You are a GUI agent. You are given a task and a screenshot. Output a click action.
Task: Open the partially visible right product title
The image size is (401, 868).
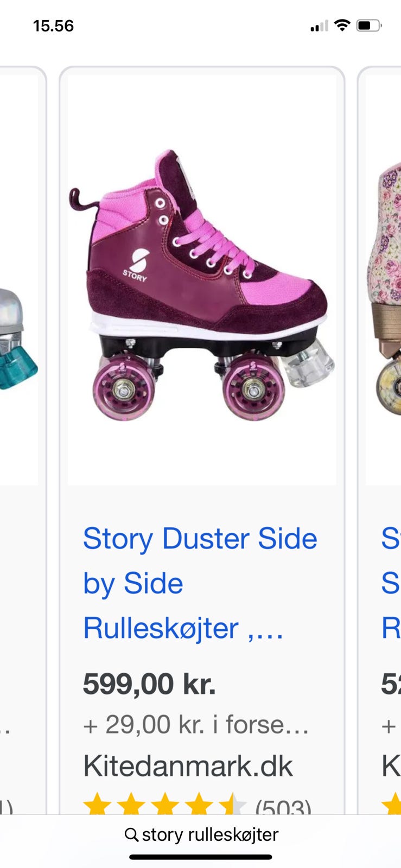click(391, 583)
